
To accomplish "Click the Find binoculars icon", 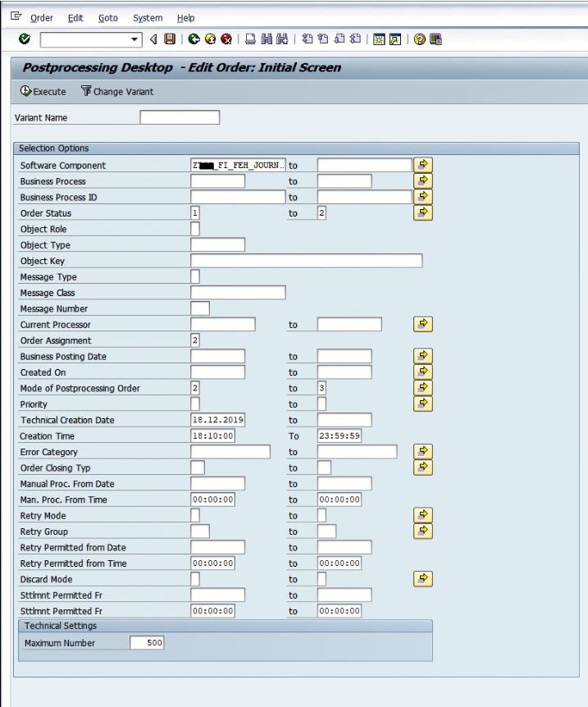I will pyautogui.click(x=267, y=39).
